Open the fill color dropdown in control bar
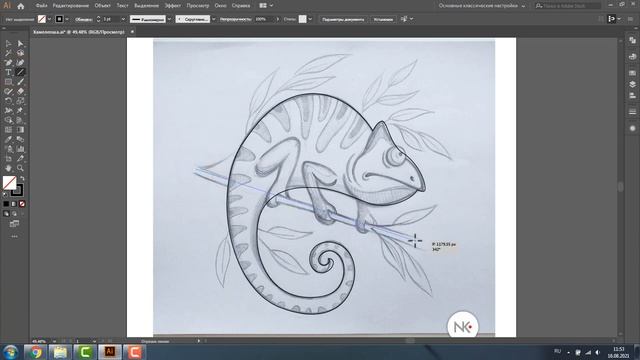This screenshot has width=640, height=360. tap(49, 19)
